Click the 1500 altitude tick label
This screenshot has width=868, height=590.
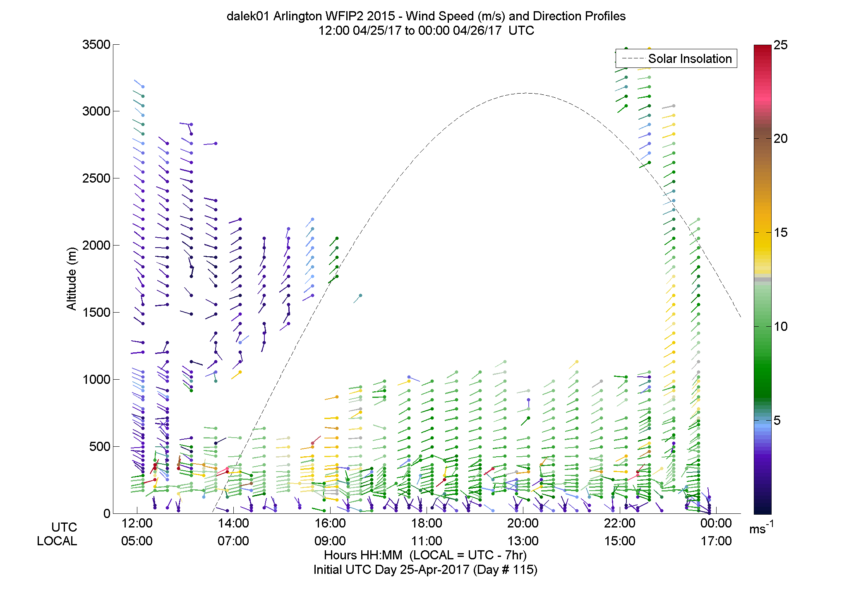(96, 313)
